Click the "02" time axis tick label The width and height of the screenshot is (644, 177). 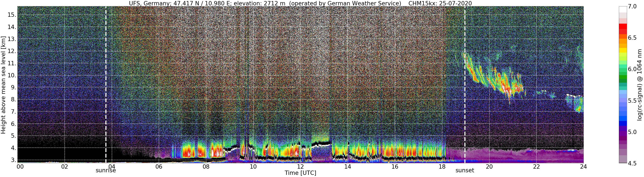[65, 167]
